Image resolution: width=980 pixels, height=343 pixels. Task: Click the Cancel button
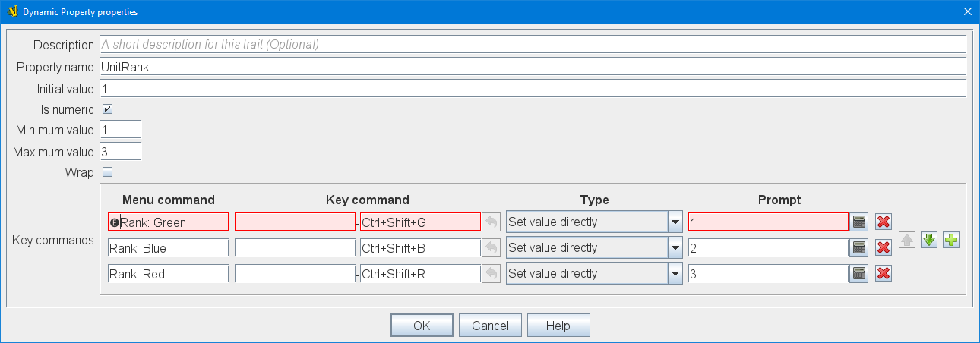(490, 326)
